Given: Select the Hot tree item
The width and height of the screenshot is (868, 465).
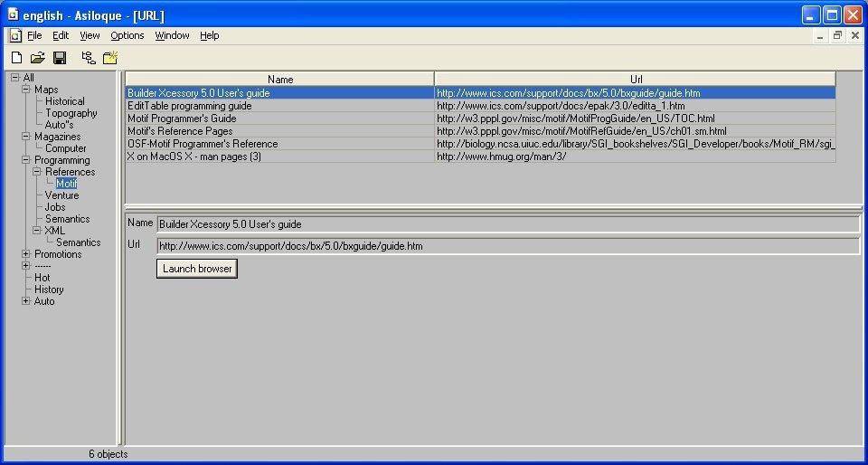Looking at the screenshot, I should (42, 278).
